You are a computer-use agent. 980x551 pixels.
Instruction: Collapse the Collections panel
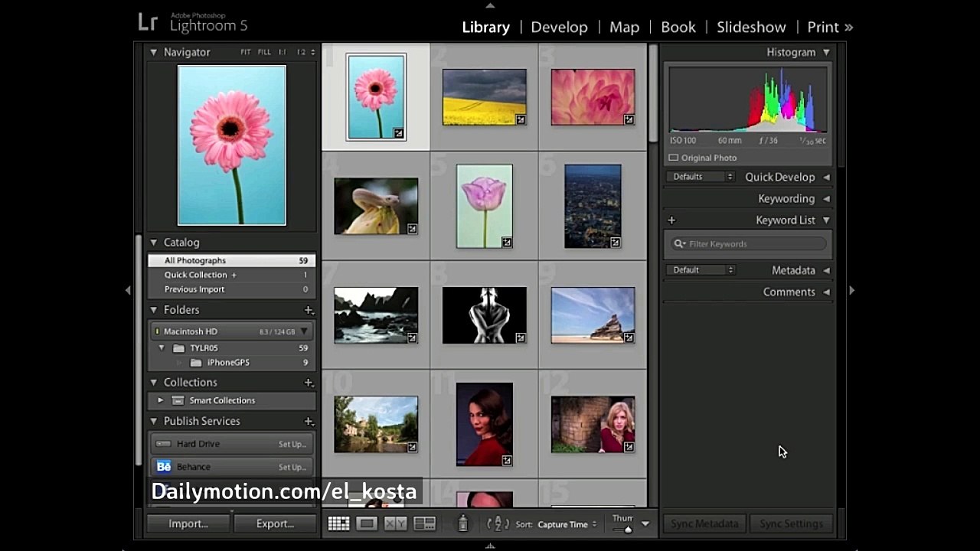pos(154,383)
